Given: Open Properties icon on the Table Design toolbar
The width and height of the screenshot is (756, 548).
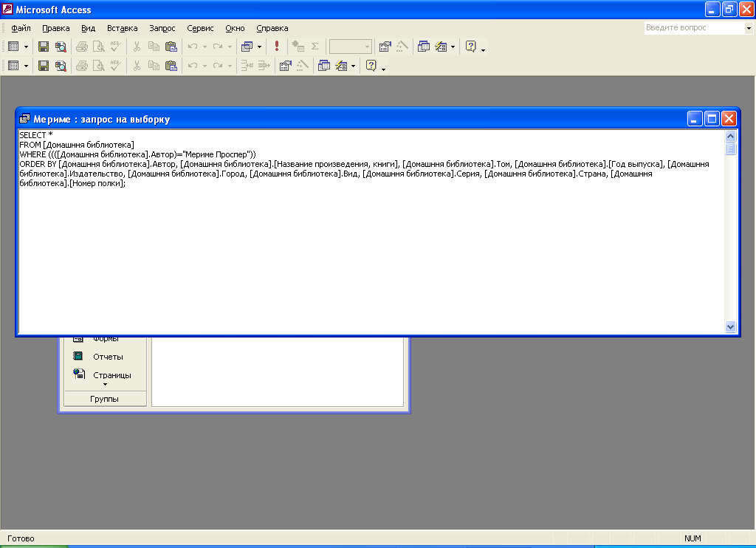Looking at the screenshot, I should (286, 66).
